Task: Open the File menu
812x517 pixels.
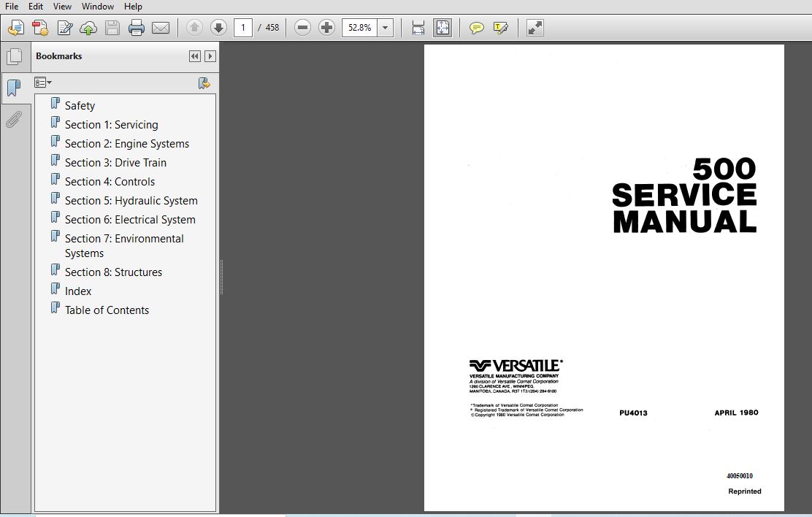Action: click(x=12, y=7)
